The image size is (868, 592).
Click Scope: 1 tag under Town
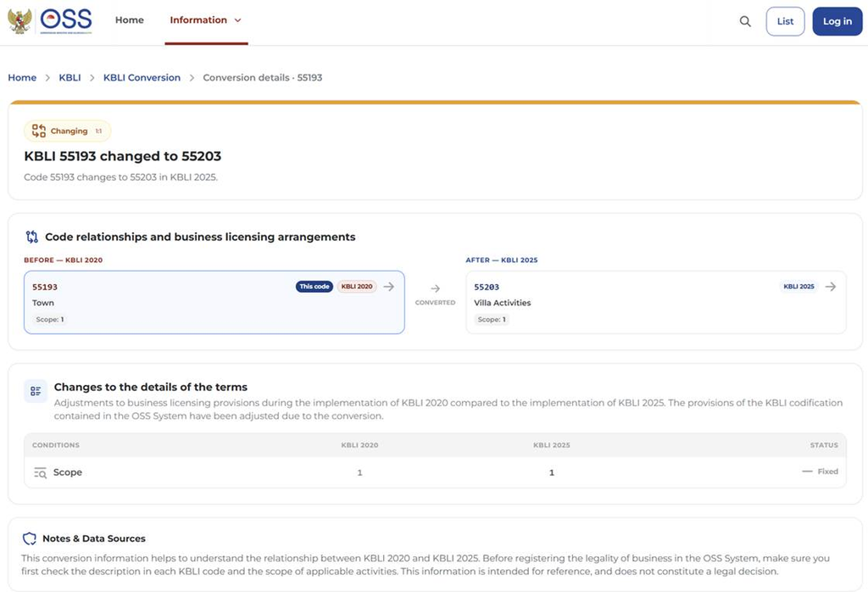(49, 320)
